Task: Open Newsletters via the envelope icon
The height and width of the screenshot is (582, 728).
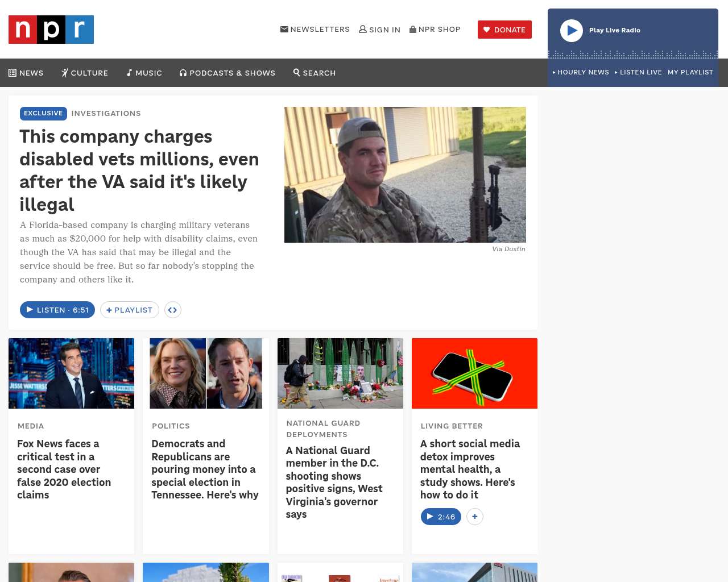Action: point(284,29)
